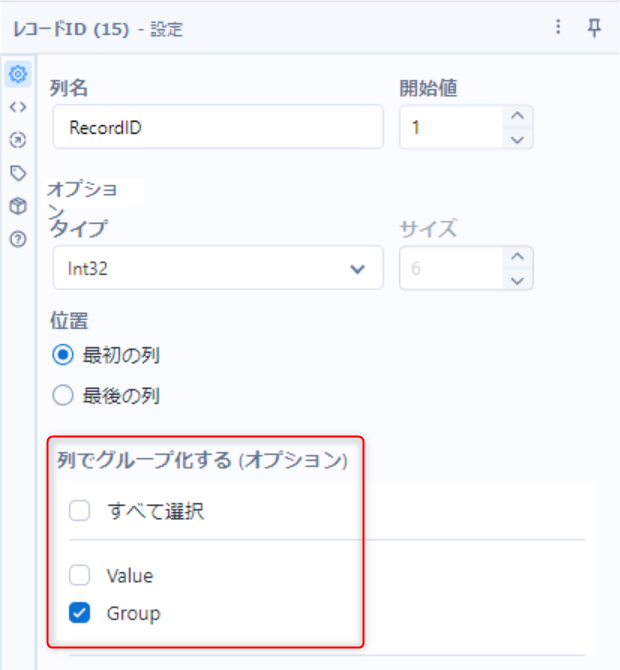Select the 最後の列 radio button

(x=63, y=395)
